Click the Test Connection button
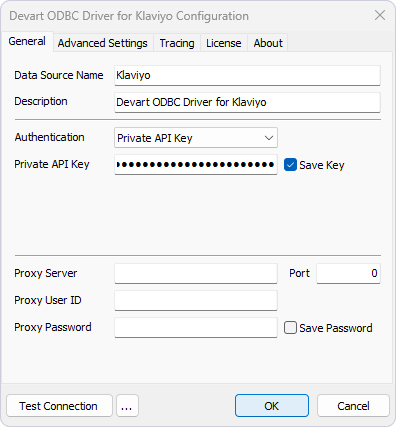 (59, 406)
